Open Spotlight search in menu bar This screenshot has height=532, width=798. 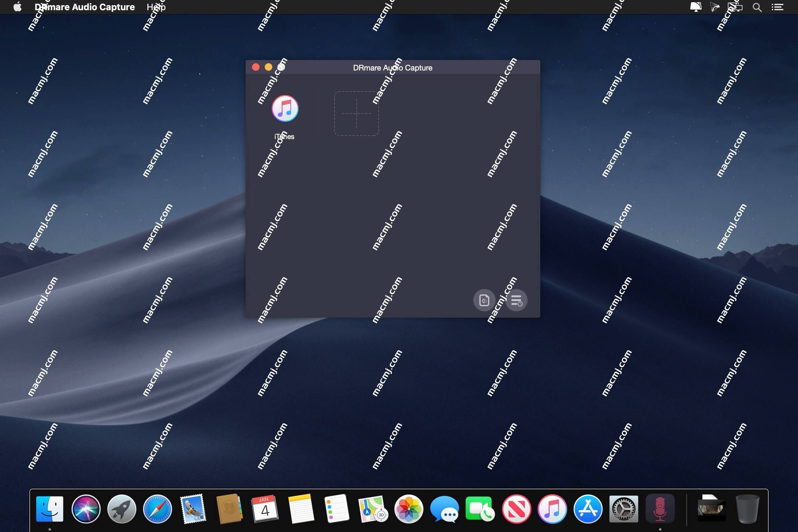(757, 7)
